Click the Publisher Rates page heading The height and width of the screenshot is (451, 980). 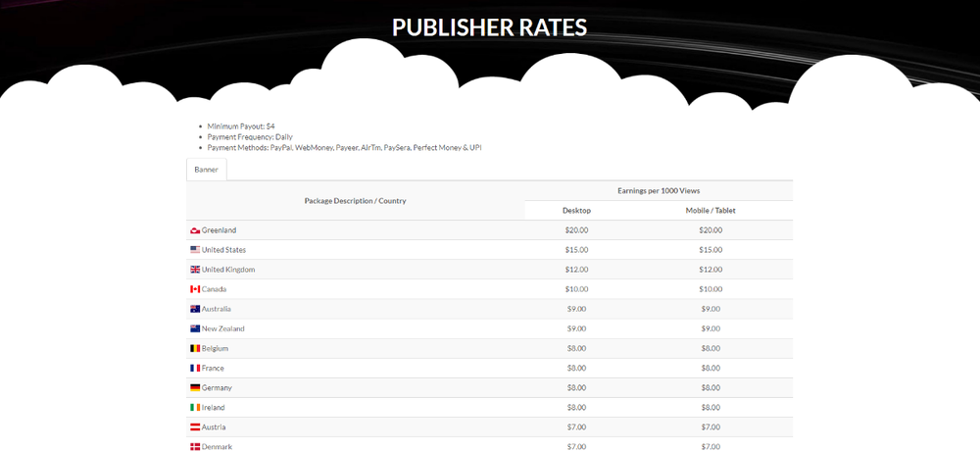point(489,27)
